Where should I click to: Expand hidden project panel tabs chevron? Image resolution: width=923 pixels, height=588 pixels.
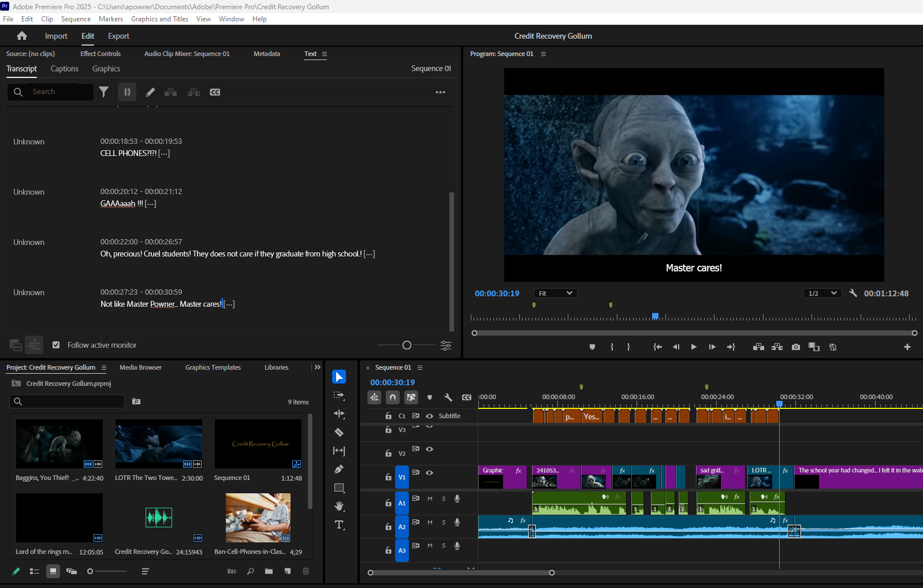317,367
